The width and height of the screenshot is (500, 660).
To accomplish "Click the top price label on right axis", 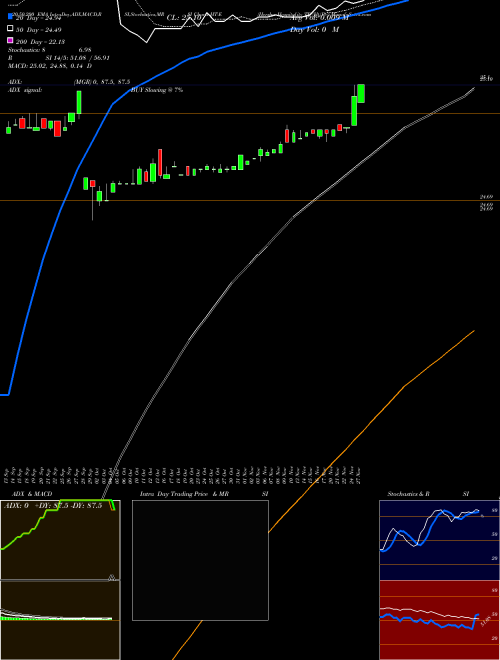I will pyautogui.click(x=487, y=78).
